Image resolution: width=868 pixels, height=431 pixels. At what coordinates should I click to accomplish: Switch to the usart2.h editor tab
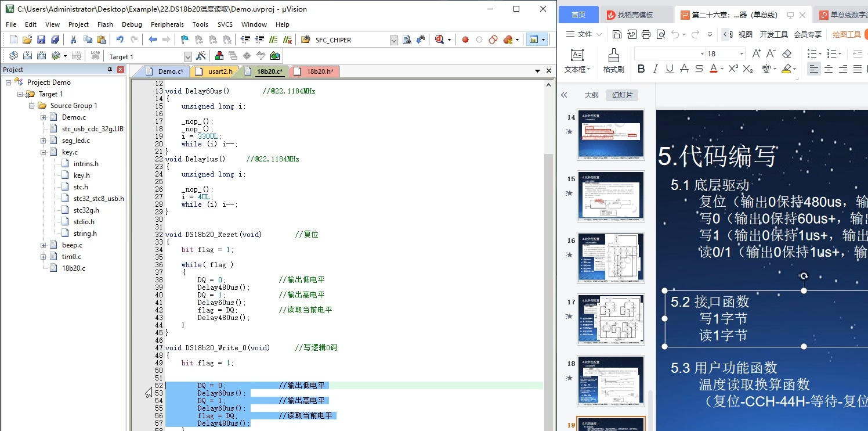[214, 71]
